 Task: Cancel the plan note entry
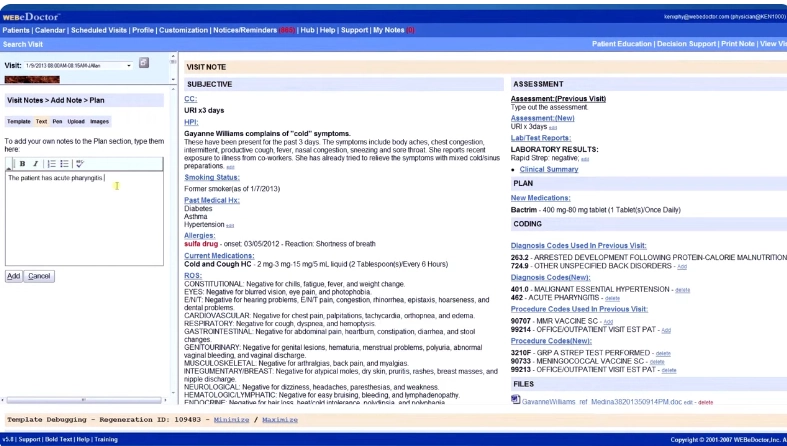39,276
